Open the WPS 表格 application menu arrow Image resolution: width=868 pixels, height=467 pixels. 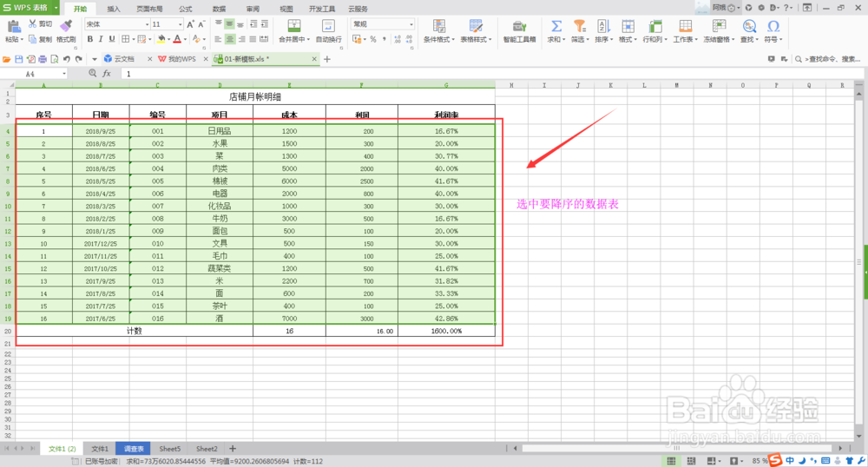click(x=56, y=8)
